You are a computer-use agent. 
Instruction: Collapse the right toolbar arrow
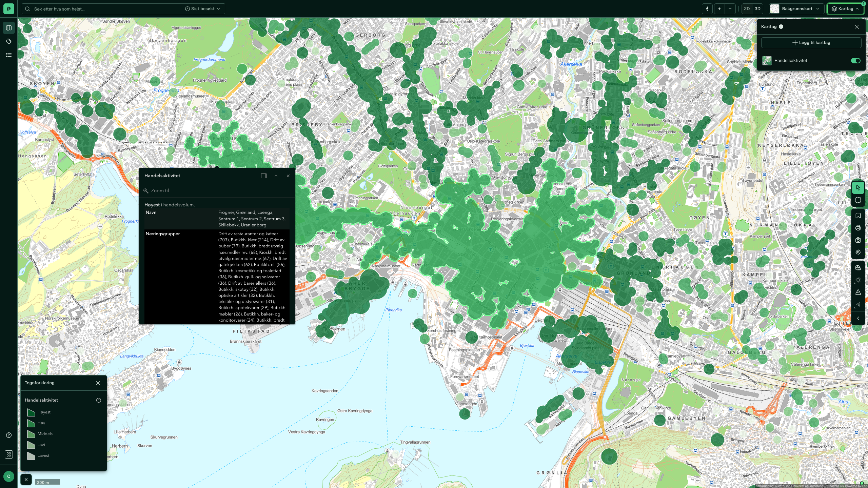click(858, 318)
